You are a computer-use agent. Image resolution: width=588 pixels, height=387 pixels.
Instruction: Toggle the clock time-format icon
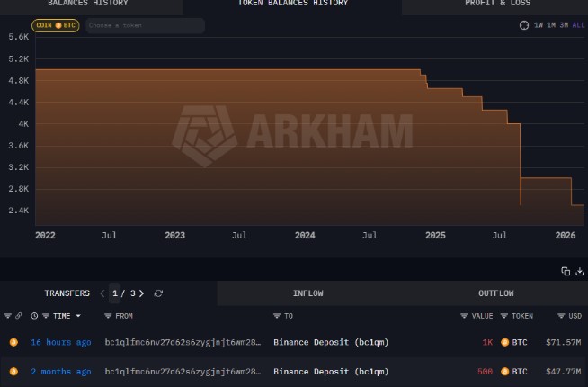34,316
